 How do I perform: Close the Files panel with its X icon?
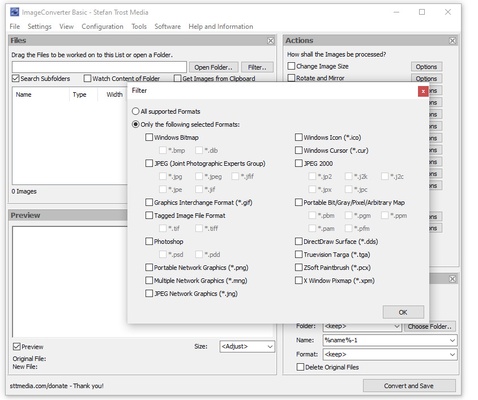(x=271, y=41)
